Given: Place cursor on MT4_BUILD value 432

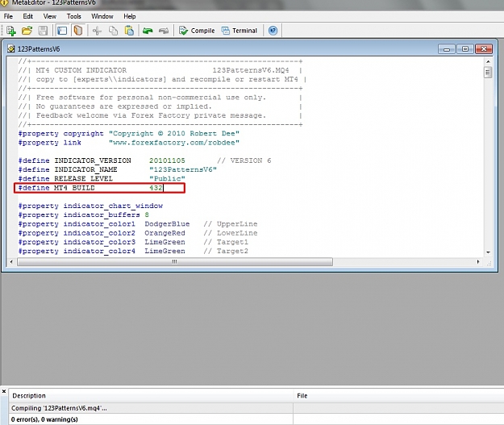Looking at the screenshot, I should tap(156, 188).
